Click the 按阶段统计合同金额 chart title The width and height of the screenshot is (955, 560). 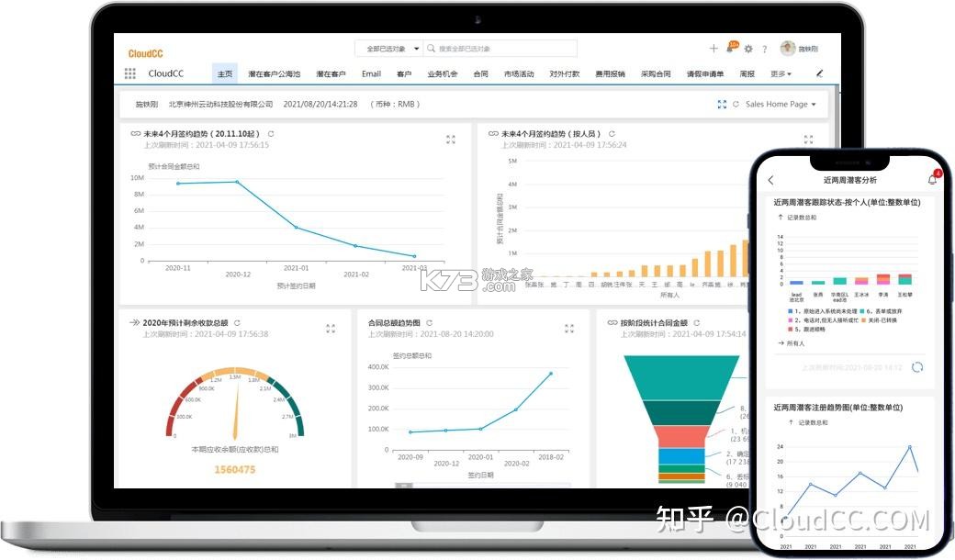654,322
